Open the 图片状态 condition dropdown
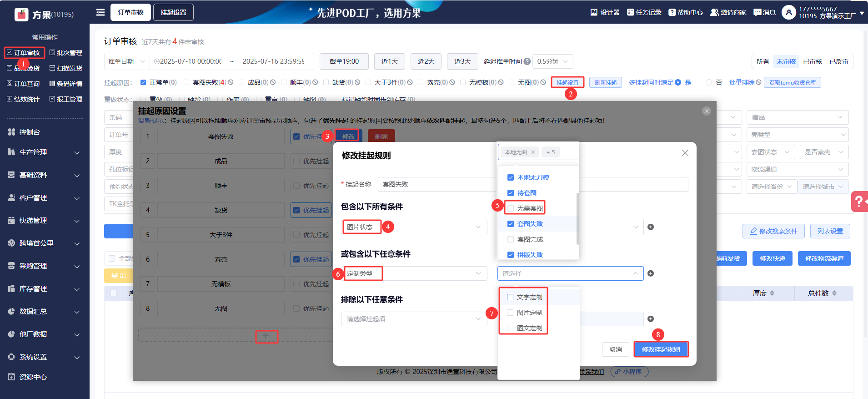 pyautogui.click(x=414, y=227)
